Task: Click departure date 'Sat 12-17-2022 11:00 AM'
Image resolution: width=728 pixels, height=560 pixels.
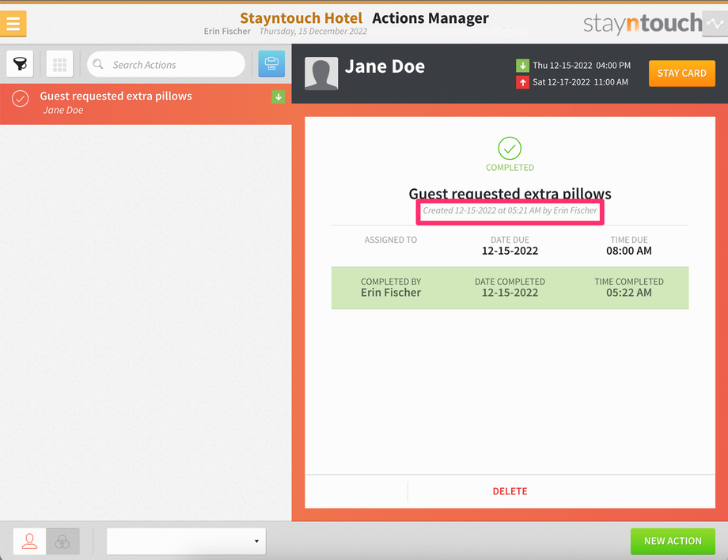Action: point(580,82)
